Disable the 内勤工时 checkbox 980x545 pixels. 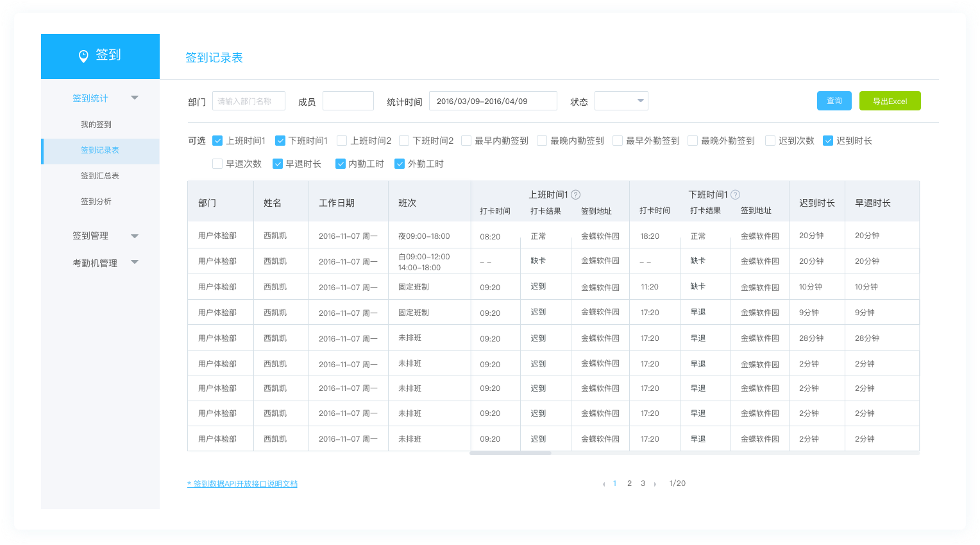[x=341, y=164]
